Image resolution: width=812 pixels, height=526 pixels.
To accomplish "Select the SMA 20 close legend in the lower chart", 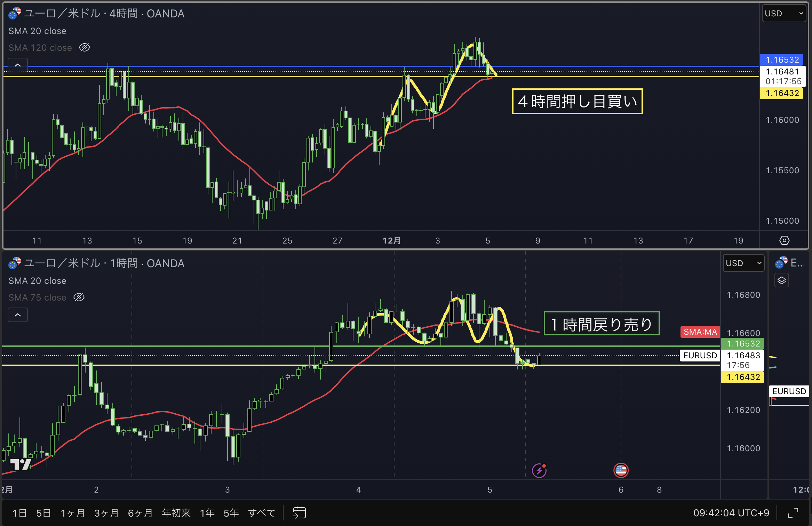I will [37, 281].
